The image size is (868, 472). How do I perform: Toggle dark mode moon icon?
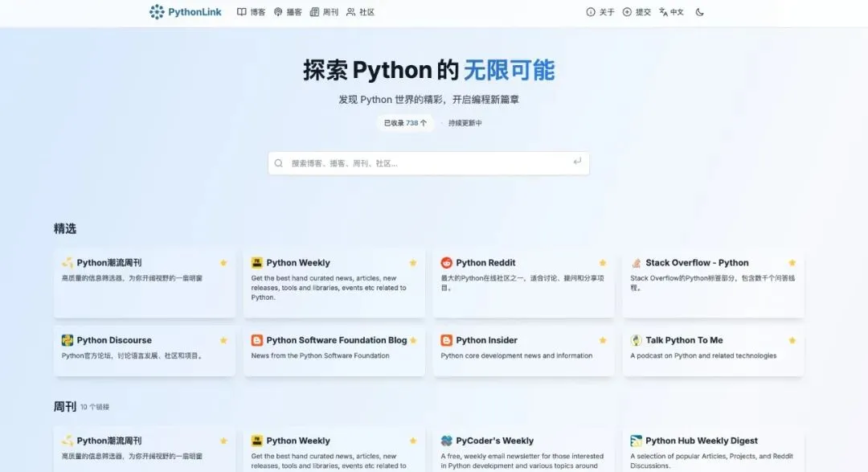(x=700, y=11)
